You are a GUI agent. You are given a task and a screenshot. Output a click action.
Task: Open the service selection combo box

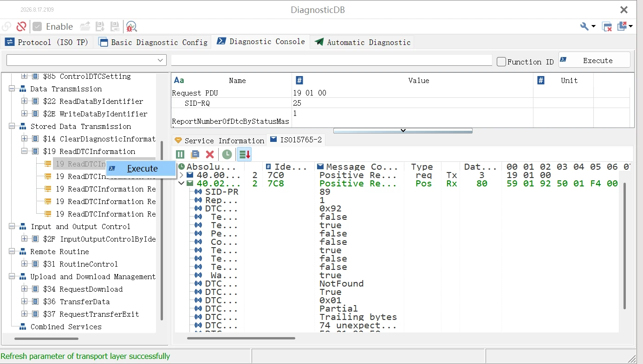[x=86, y=60]
